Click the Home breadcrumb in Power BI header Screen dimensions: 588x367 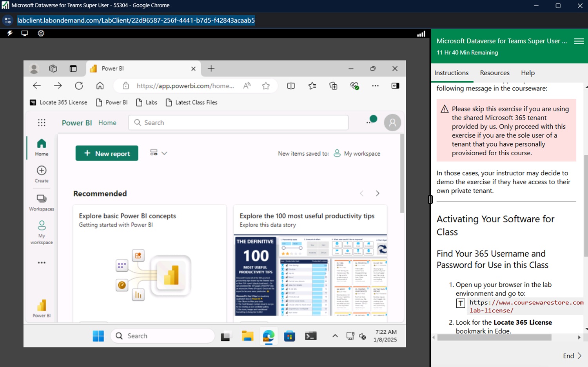(107, 123)
